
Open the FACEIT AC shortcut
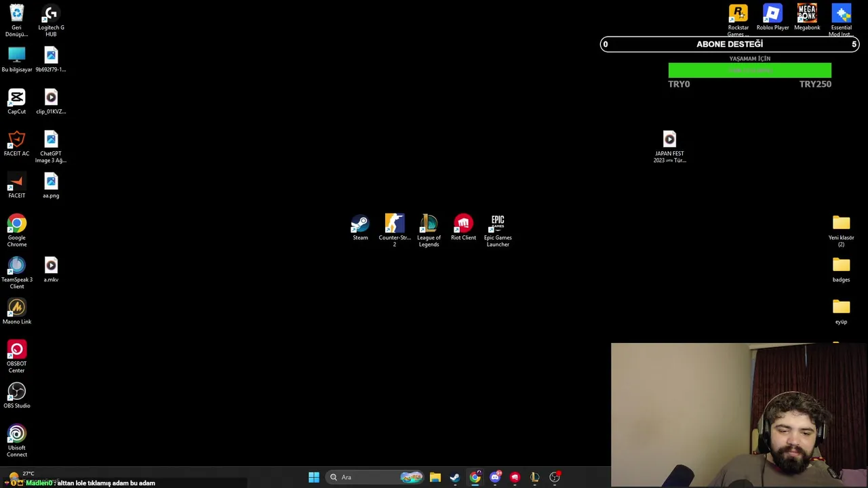[x=16, y=143]
